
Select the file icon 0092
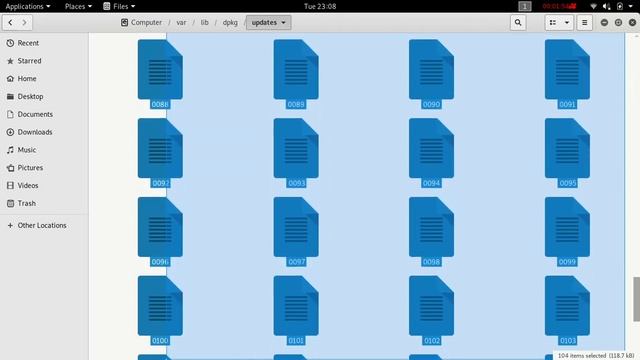[160, 148]
